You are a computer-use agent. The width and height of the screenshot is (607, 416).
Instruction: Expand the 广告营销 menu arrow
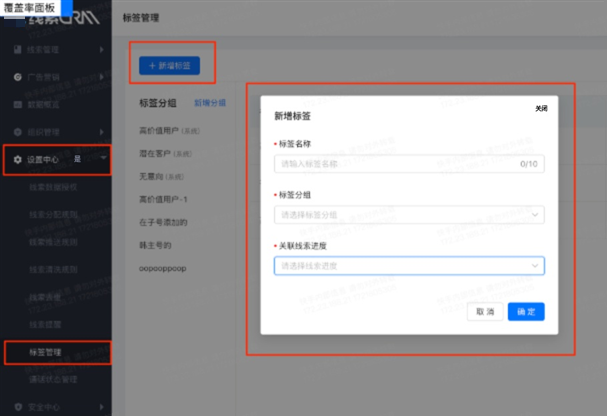pyautogui.click(x=101, y=77)
